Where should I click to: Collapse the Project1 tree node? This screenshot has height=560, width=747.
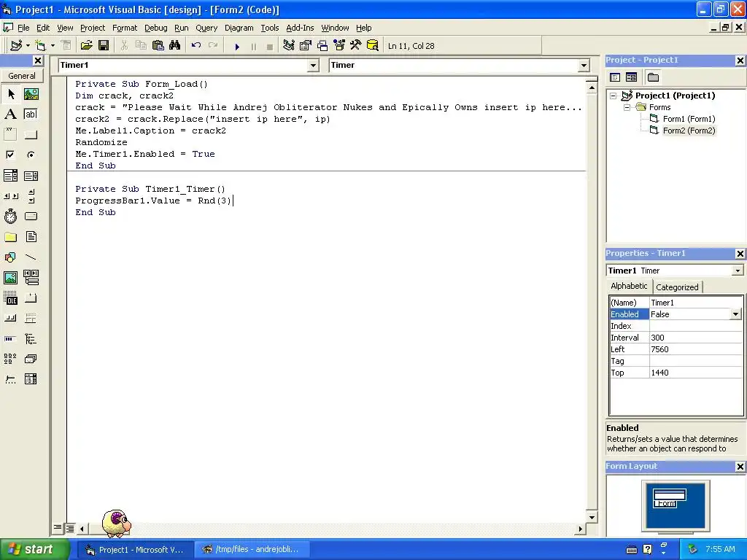[614, 96]
